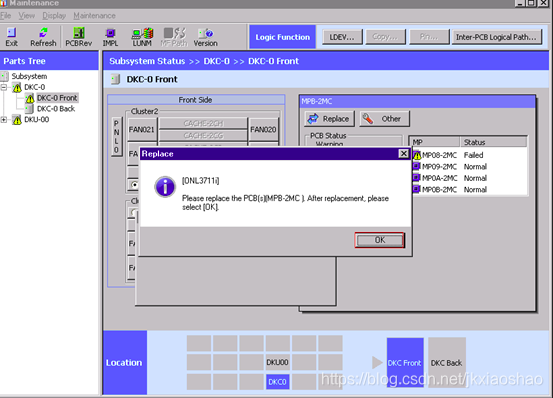Click the CACHE-2CG slot

(x=203, y=135)
